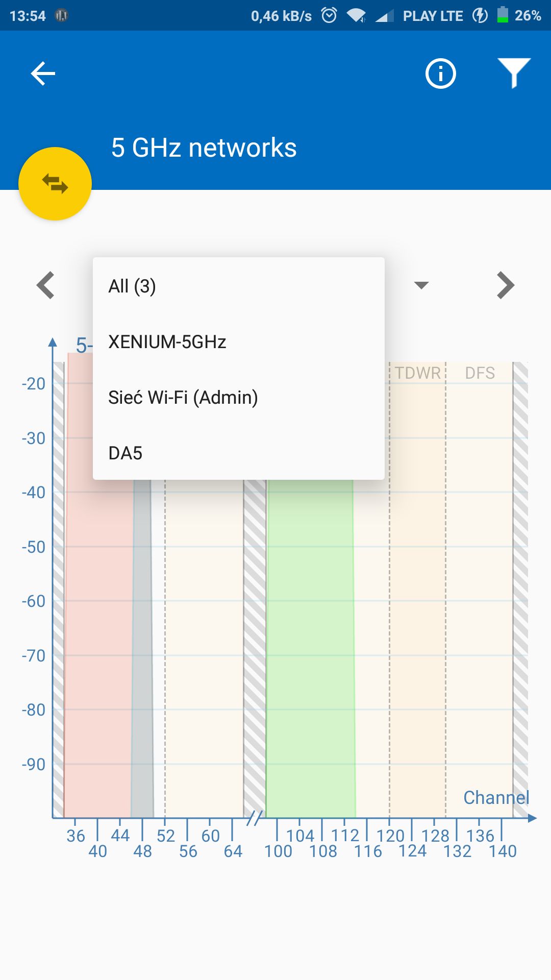Tap the DFS region label
The height and width of the screenshot is (980, 551).
coord(480,373)
